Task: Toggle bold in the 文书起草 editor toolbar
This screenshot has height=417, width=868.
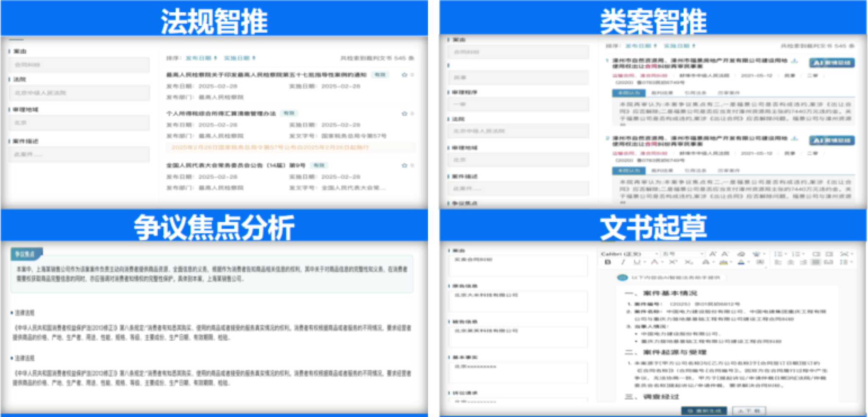Action: click(x=608, y=262)
